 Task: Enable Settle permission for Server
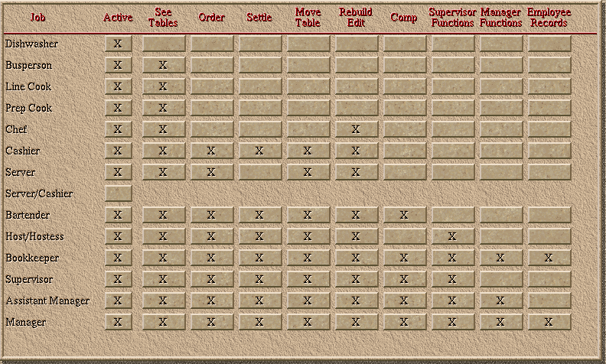(x=259, y=172)
